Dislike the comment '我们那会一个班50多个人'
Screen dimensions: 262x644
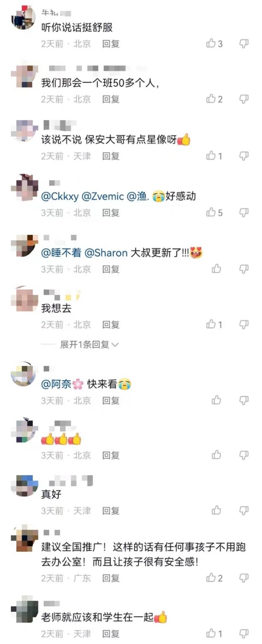pos(244,99)
